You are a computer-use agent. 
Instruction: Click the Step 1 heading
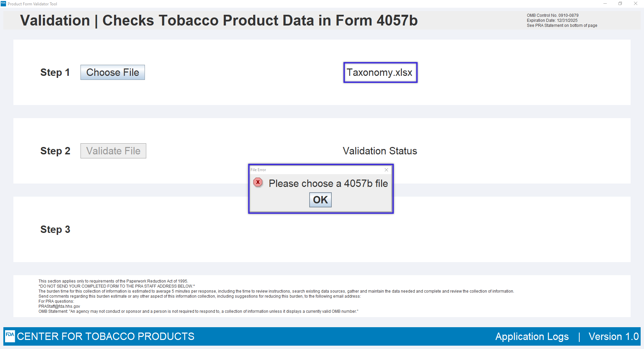coord(55,72)
